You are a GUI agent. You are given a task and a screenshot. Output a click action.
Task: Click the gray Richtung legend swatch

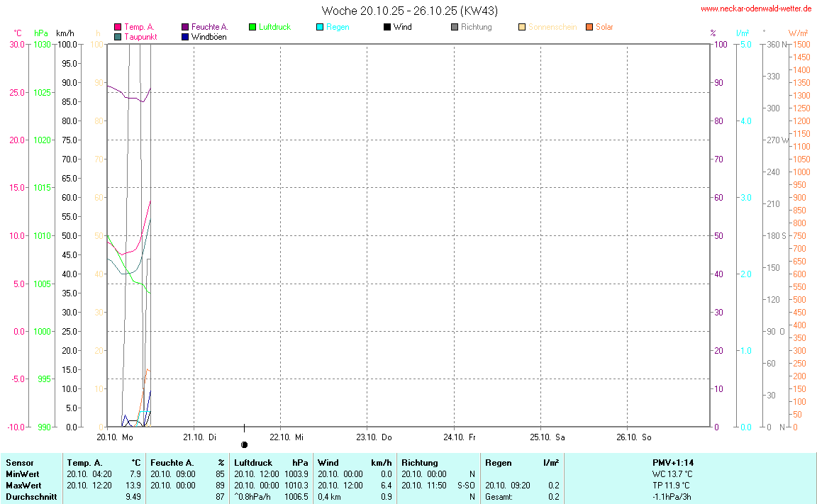(x=455, y=27)
